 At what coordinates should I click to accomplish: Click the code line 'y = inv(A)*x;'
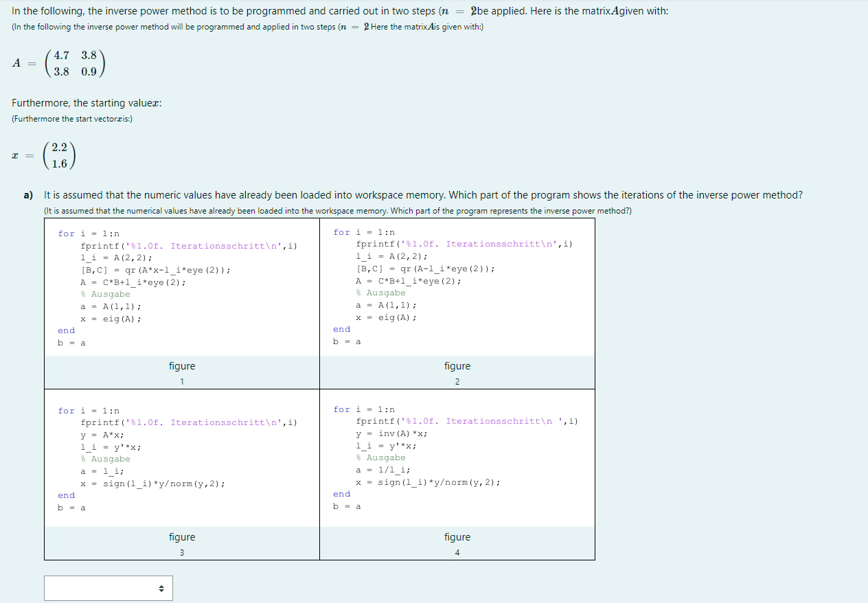pos(392,433)
